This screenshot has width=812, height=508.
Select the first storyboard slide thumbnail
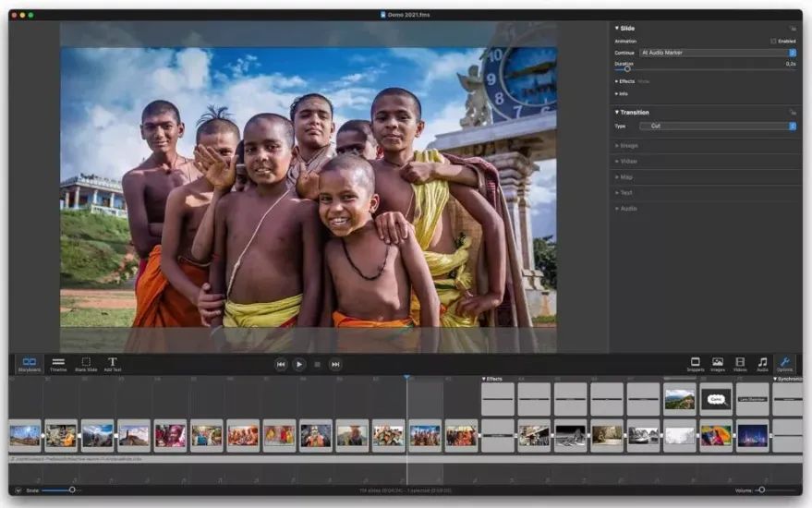coord(25,436)
